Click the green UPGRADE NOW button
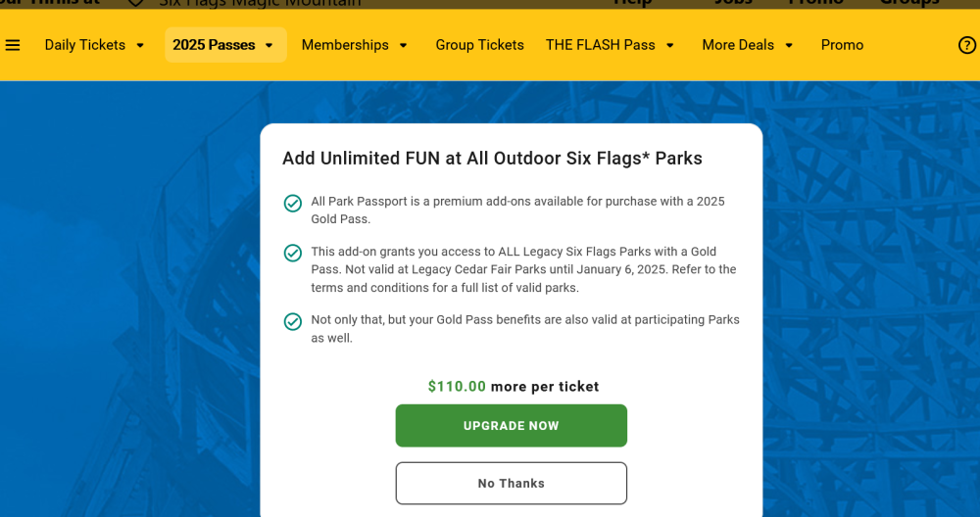Image resolution: width=980 pixels, height=517 pixels. click(x=511, y=426)
